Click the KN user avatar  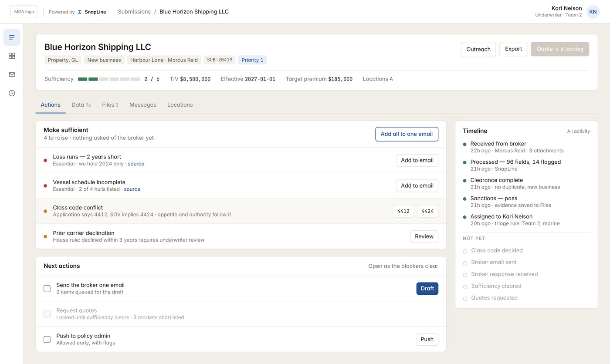tap(593, 12)
